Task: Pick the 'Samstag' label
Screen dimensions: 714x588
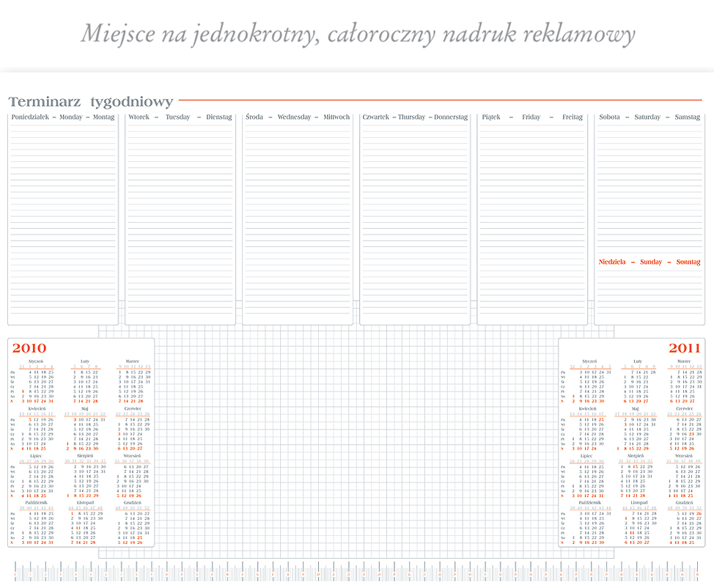Action: pyautogui.click(x=688, y=117)
